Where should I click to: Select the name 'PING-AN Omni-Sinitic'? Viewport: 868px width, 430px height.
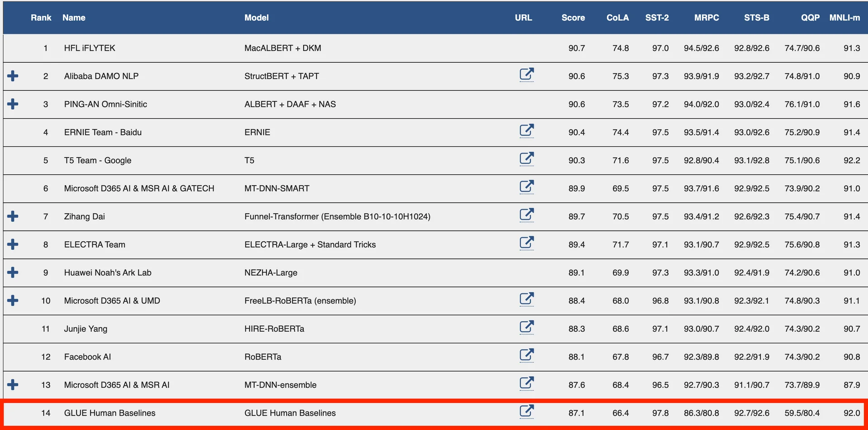click(x=105, y=104)
